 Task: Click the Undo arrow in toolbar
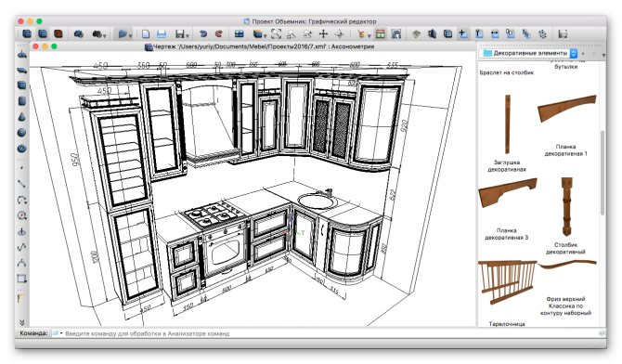pyautogui.click(x=203, y=34)
